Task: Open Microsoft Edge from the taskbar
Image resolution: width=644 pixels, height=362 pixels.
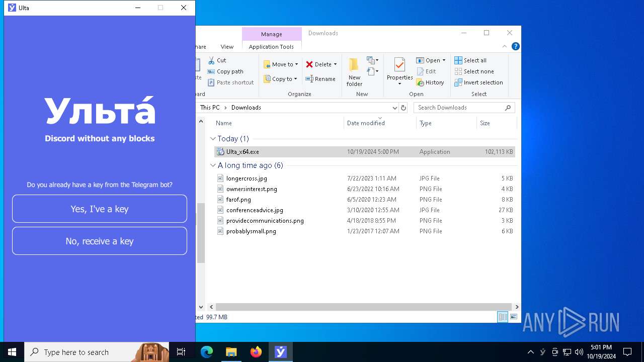Action: (207, 352)
